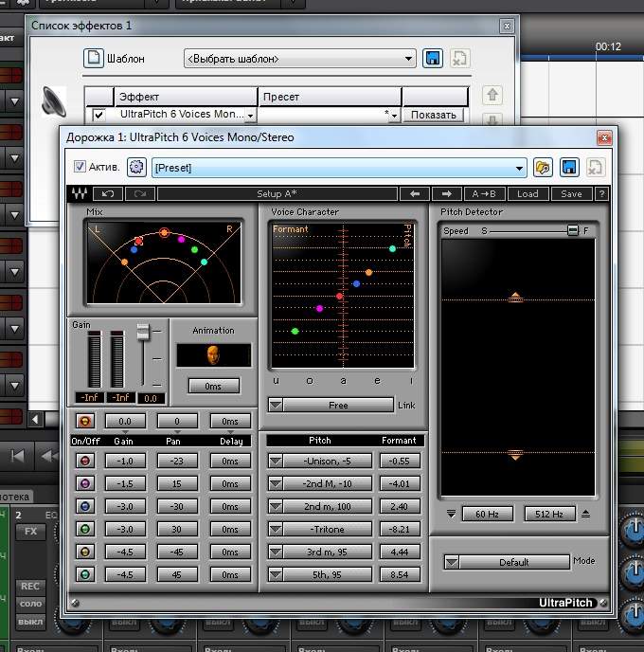Toggle the red voice On/Off button

tap(84, 461)
